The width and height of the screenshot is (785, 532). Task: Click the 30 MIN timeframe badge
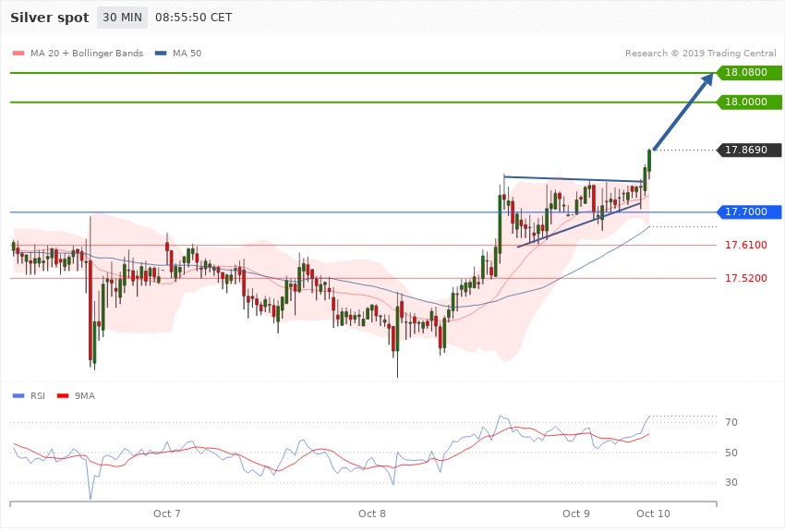[x=122, y=18]
